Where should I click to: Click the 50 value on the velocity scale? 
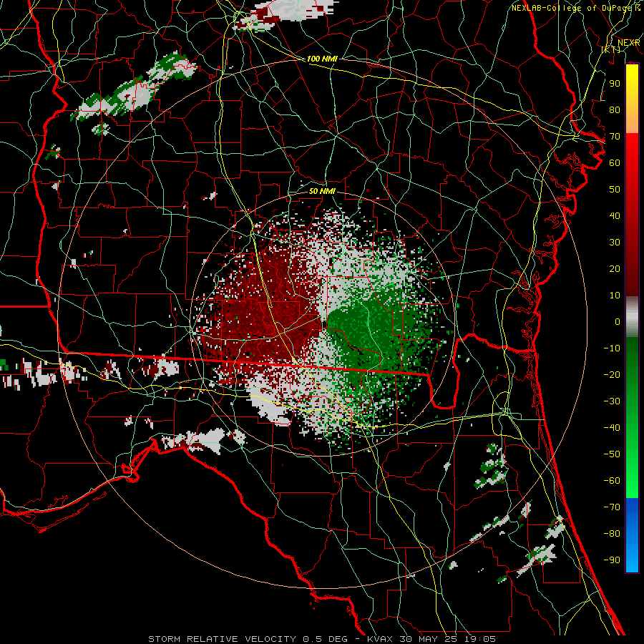click(x=615, y=190)
